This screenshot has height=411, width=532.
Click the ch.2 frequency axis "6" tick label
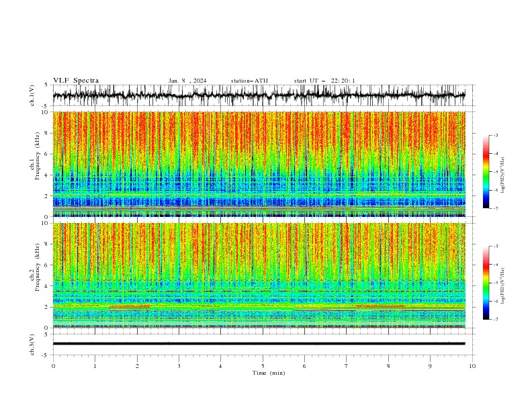click(47, 265)
